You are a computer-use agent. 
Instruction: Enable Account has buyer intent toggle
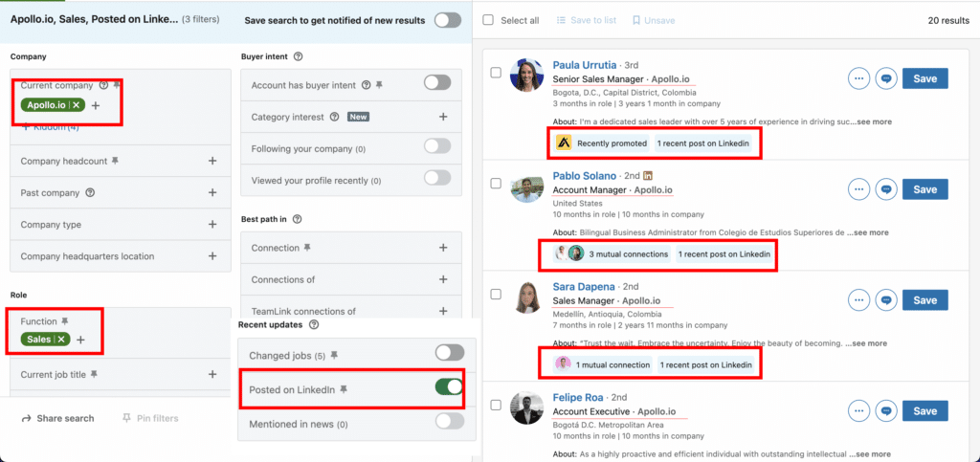(436, 82)
